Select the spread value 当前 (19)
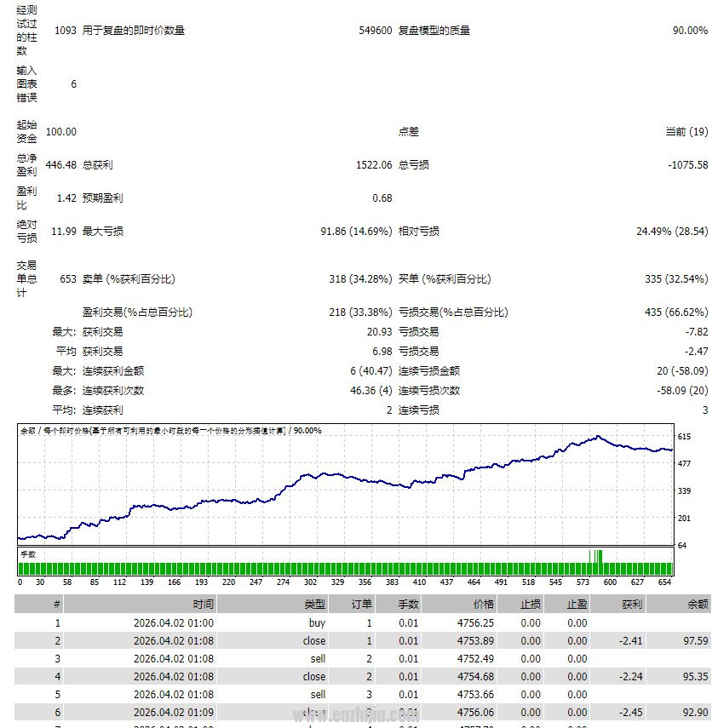Image resolution: width=712 pixels, height=728 pixels. pos(687,132)
